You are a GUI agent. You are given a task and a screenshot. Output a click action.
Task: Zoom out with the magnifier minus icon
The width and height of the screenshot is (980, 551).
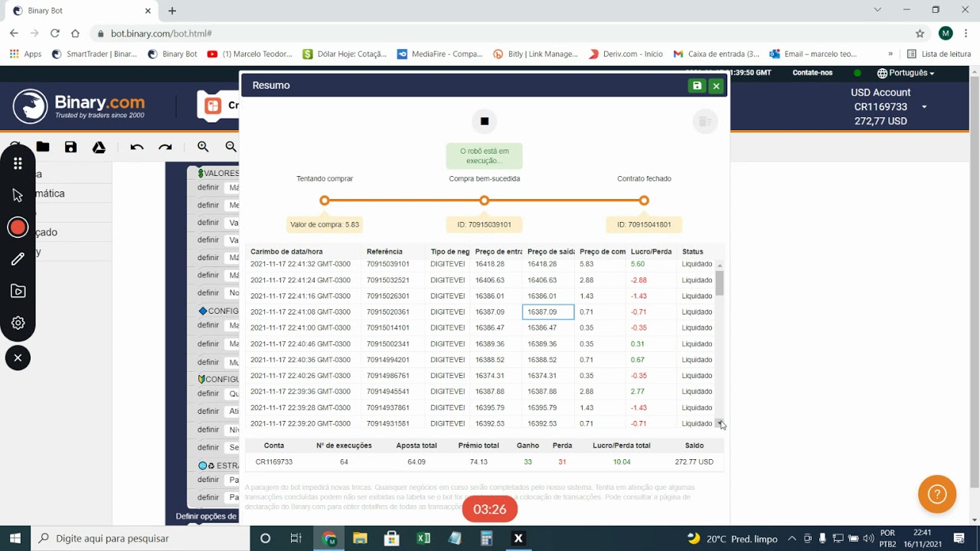click(230, 147)
